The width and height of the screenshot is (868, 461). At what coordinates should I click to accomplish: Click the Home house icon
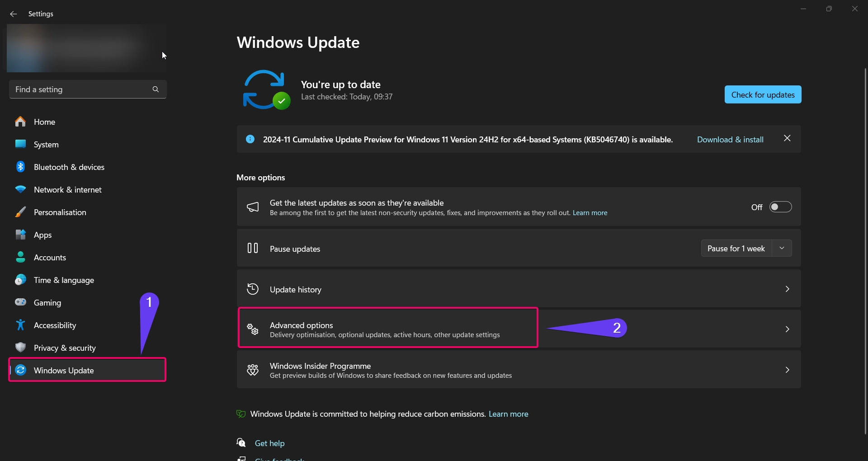[x=20, y=122]
